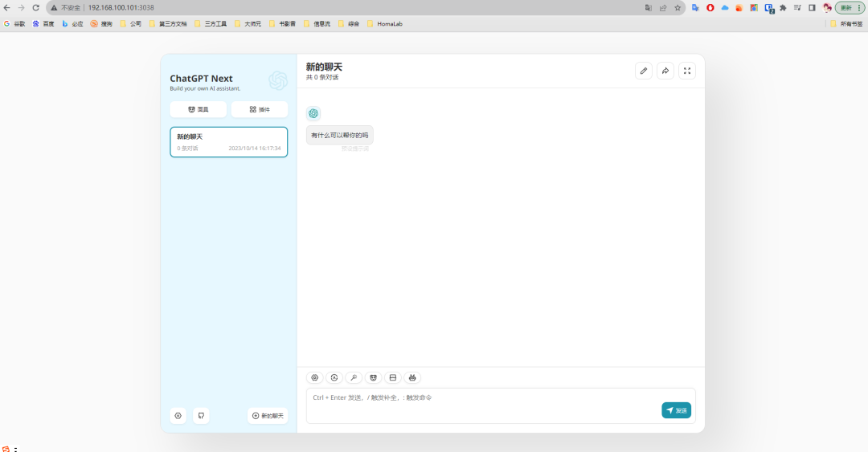Viewport: 868px width, 452px height.
Task: Click the 不安全 security warning indicator
Action: (66, 8)
